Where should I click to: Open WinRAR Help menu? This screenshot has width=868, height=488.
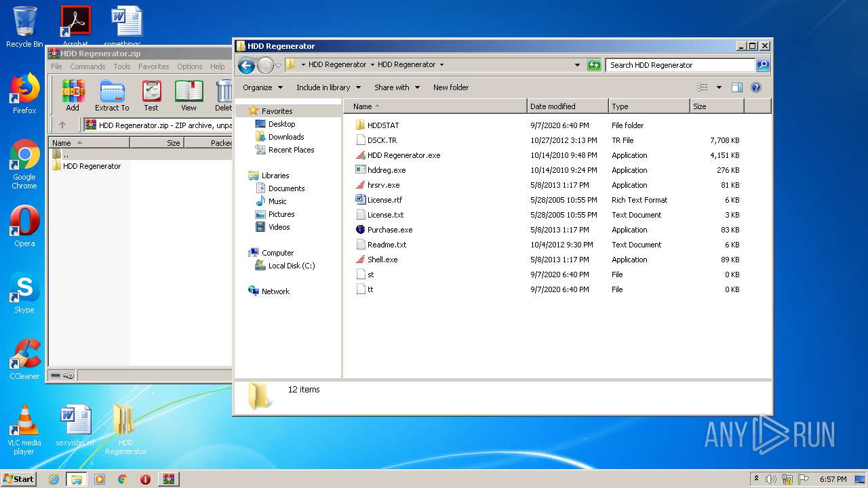tap(218, 66)
